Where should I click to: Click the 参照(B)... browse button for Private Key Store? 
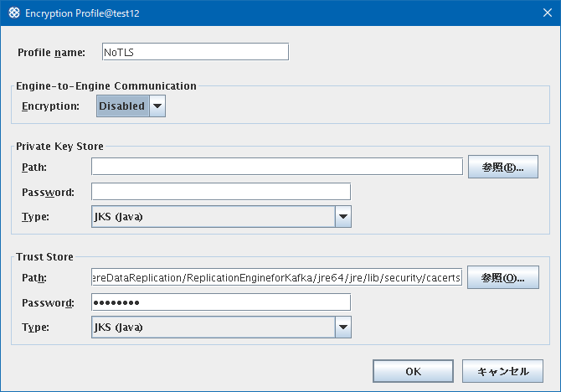point(503,167)
